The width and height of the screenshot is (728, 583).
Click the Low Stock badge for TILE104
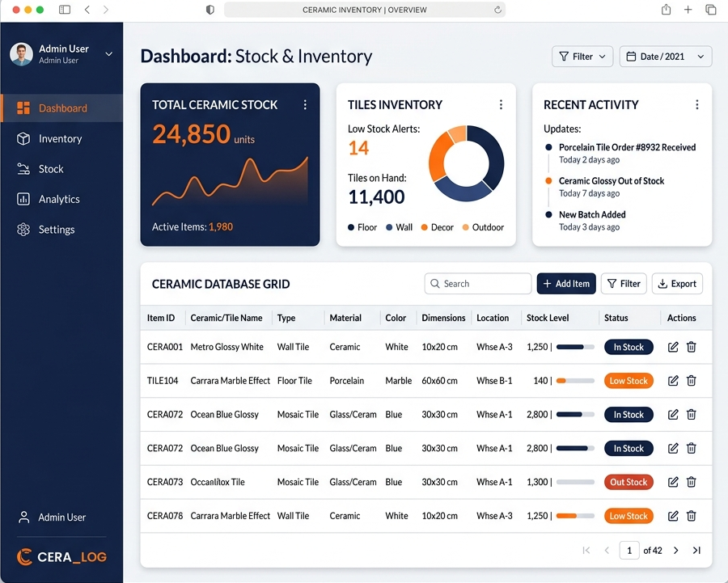pyautogui.click(x=629, y=381)
